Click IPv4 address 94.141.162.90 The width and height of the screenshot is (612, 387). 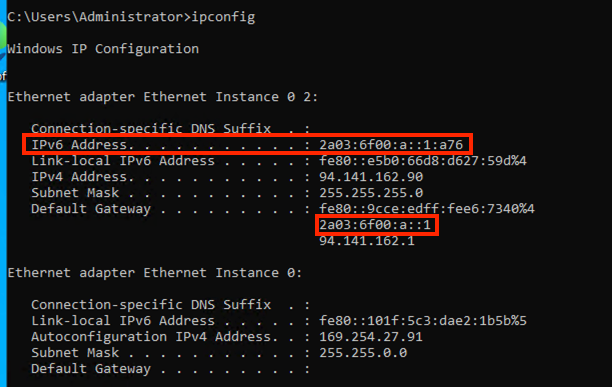371,177
